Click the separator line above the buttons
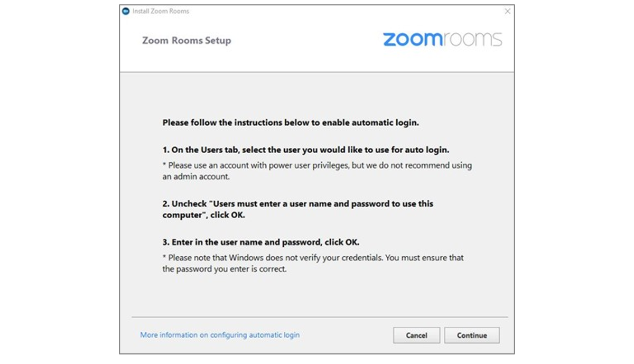This screenshot has height=364, width=634. 320,317
